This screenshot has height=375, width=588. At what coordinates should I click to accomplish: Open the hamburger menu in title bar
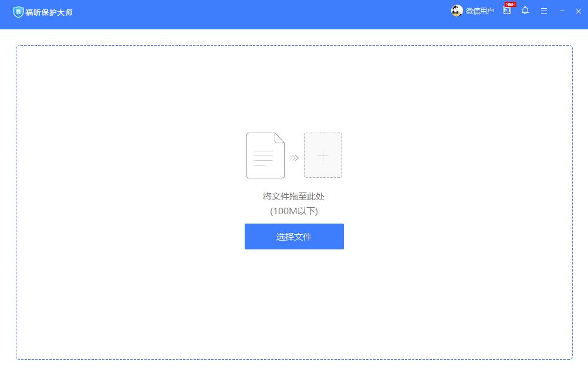pos(544,11)
